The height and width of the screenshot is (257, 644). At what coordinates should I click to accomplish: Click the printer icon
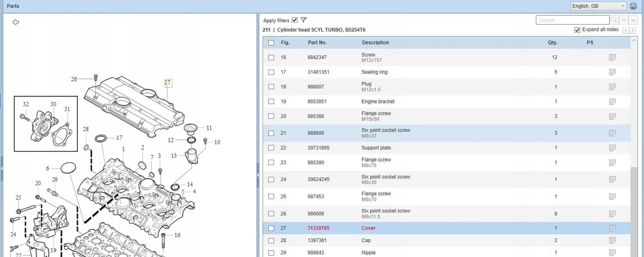pyautogui.click(x=633, y=6)
